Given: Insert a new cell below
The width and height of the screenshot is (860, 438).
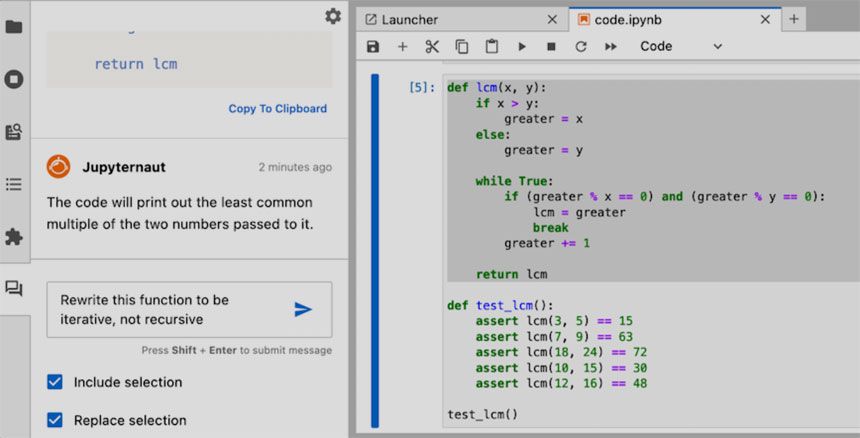Looking at the screenshot, I should coord(403,46).
